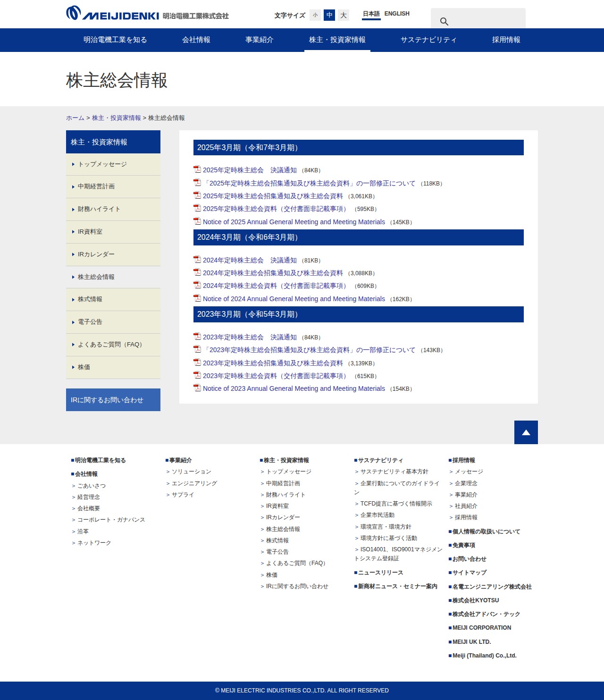Image resolution: width=604 pixels, height=700 pixels.
Task: Click the site search input field
Action: [478, 19]
